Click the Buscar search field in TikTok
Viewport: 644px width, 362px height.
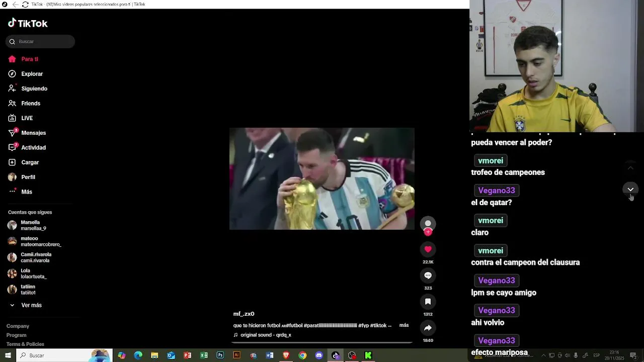coord(40,42)
